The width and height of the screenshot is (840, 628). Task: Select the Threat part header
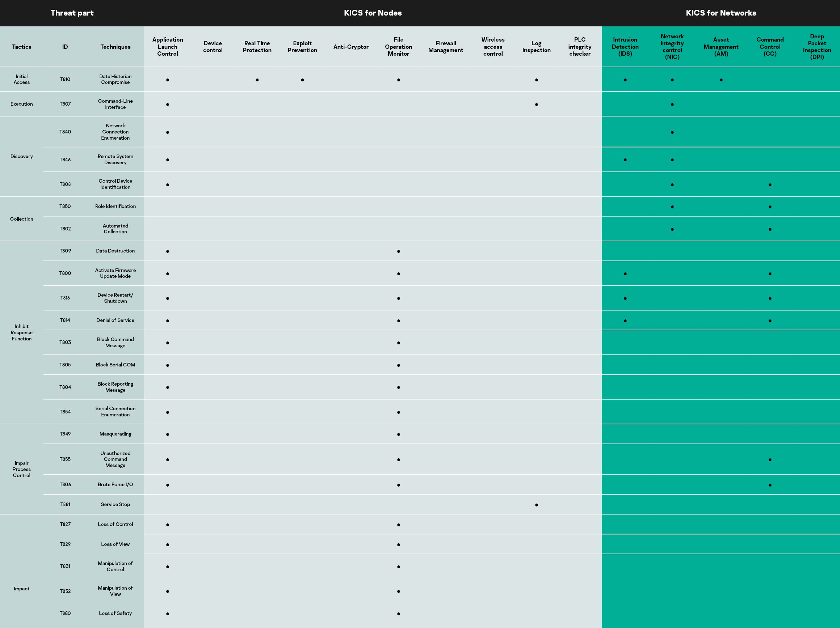[72, 13]
